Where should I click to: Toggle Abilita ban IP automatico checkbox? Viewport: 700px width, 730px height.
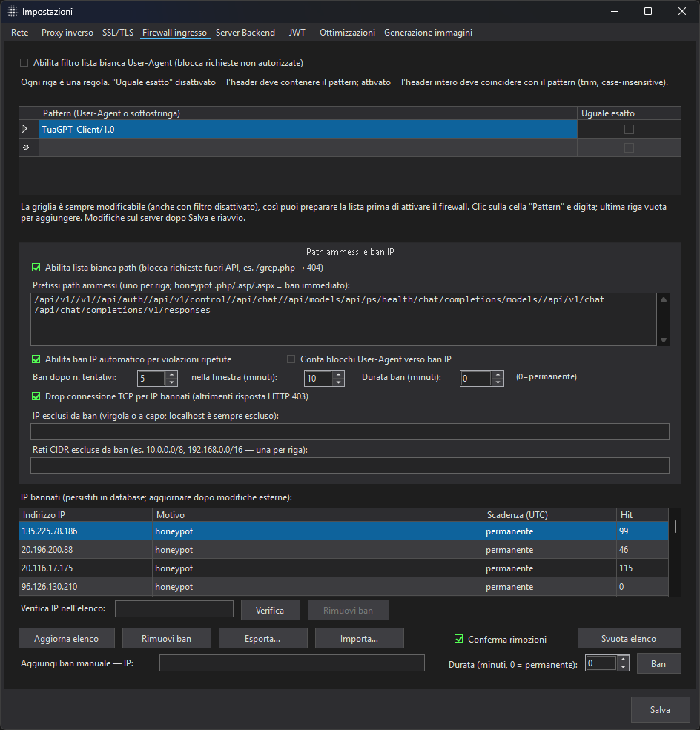click(x=36, y=359)
